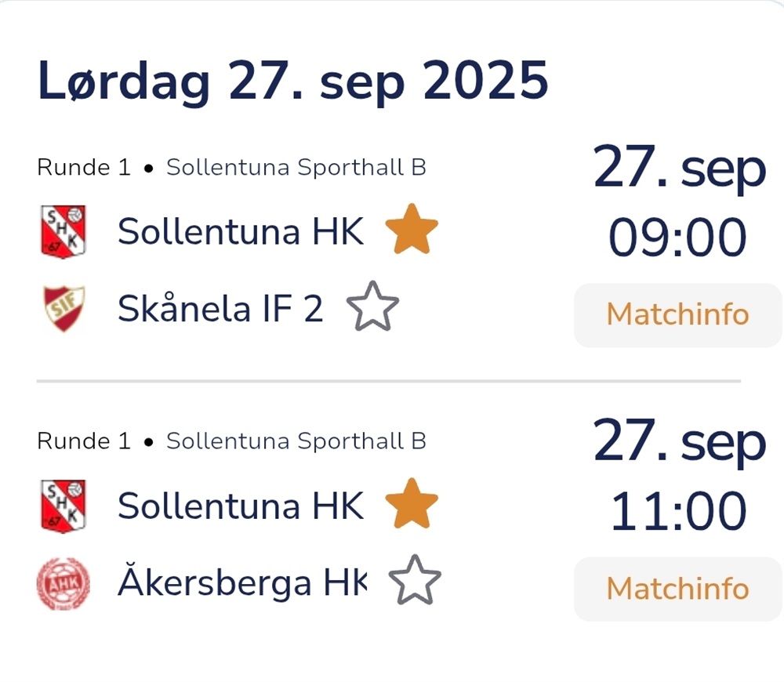This screenshot has height=682, width=784.
Task: Favorite Åkersberga HK with star
Action: (x=415, y=582)
